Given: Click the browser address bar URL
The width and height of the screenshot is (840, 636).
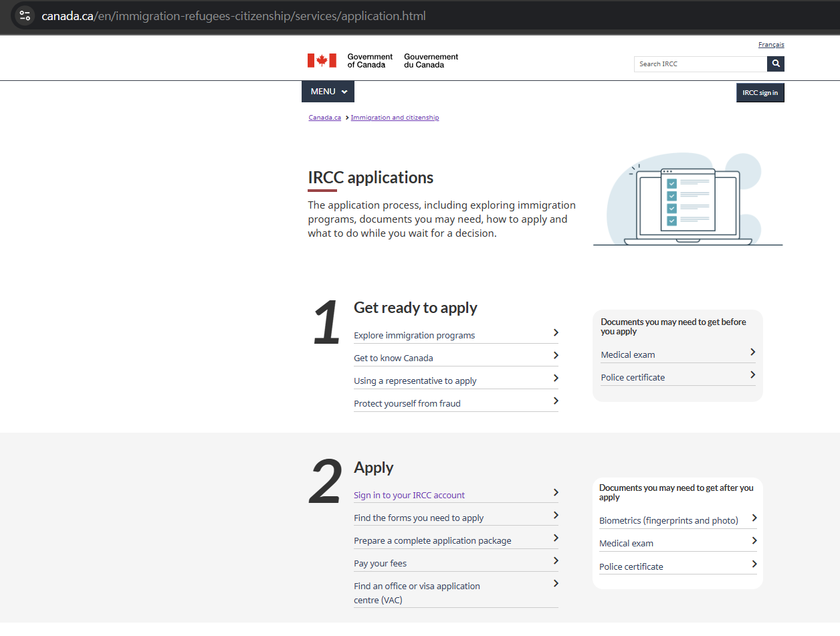Looking at the screenshot, I should (x=233, y=15).
